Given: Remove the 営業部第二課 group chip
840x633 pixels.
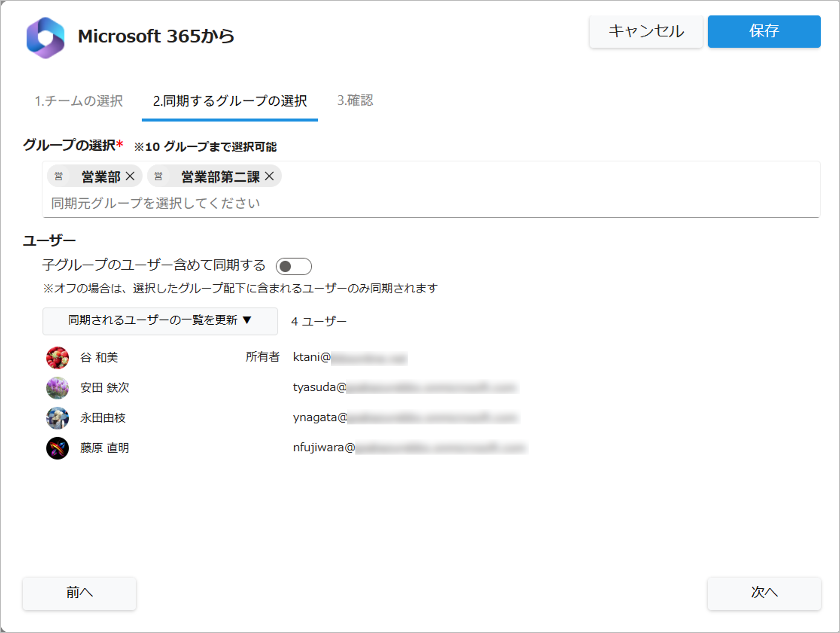Looking at the screenshot, I should pyautogui.click(x=269, y=176).
